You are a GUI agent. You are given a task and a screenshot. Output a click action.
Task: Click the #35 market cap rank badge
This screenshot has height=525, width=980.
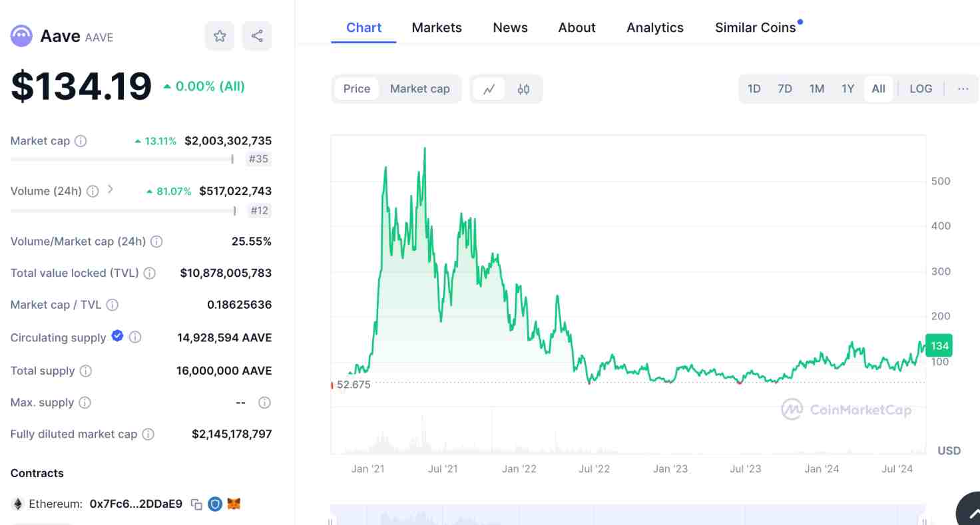[x=258, y=159]
